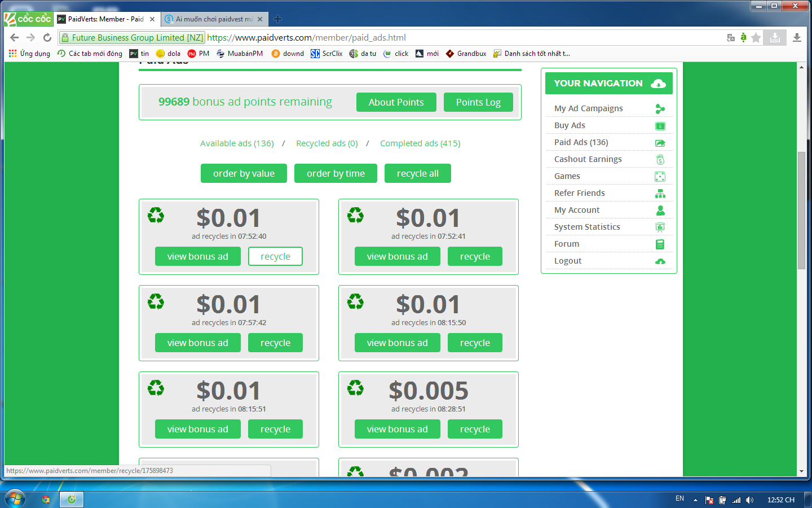Open the Grandbux bookmark
The width and height of the screenshot is (812, 508).
(466, 54)
